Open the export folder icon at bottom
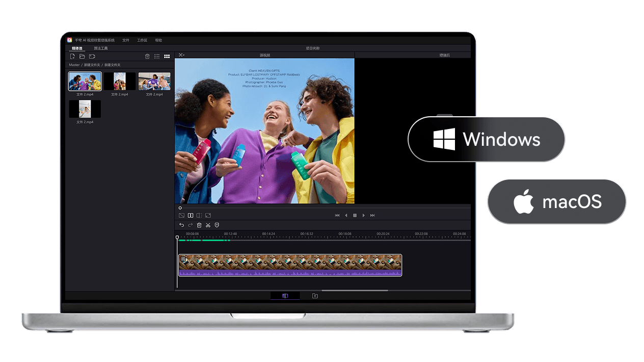This screenshot has height=362, width=644. tap(315, 296)
